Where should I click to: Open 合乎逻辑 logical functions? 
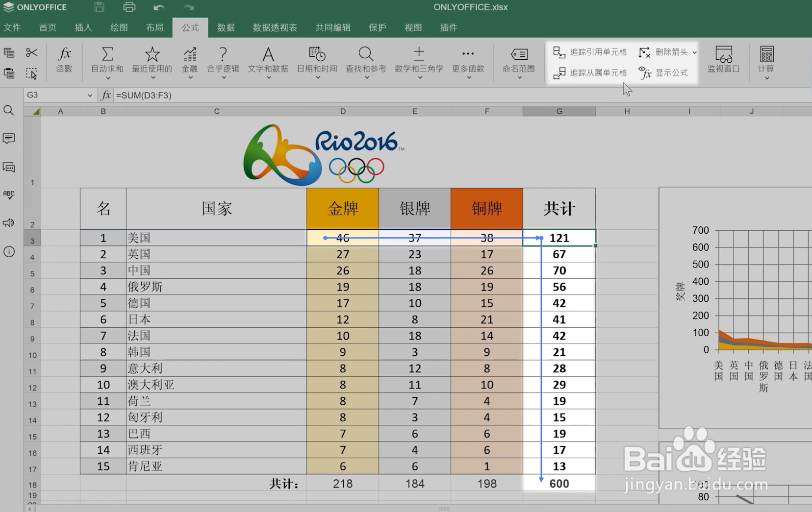point(223,60)
